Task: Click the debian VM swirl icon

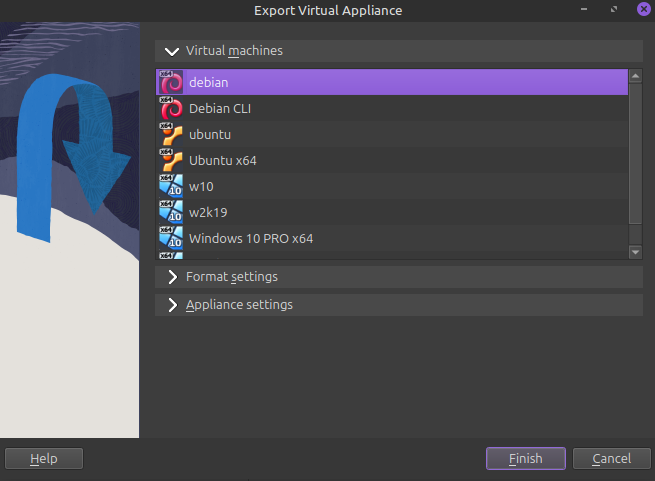Action: click(171, 82)
